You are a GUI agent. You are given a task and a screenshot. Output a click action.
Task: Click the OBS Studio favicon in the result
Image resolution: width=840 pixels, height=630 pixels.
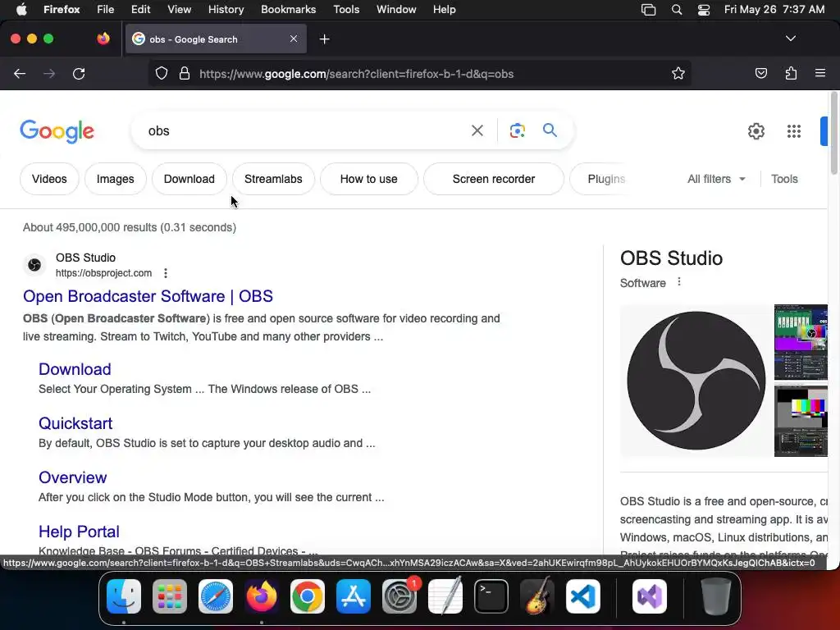coord(34,265)
